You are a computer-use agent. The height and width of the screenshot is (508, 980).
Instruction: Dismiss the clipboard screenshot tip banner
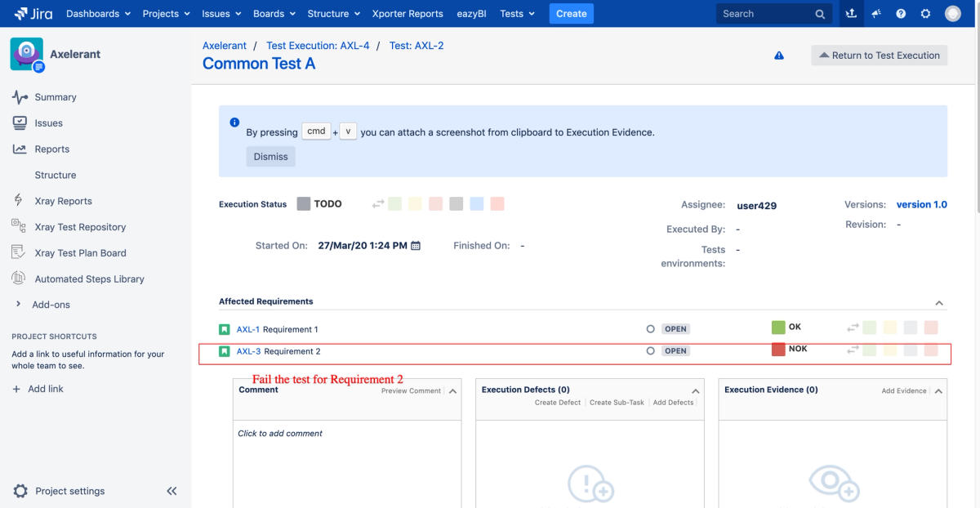click(x=271, y=157)
